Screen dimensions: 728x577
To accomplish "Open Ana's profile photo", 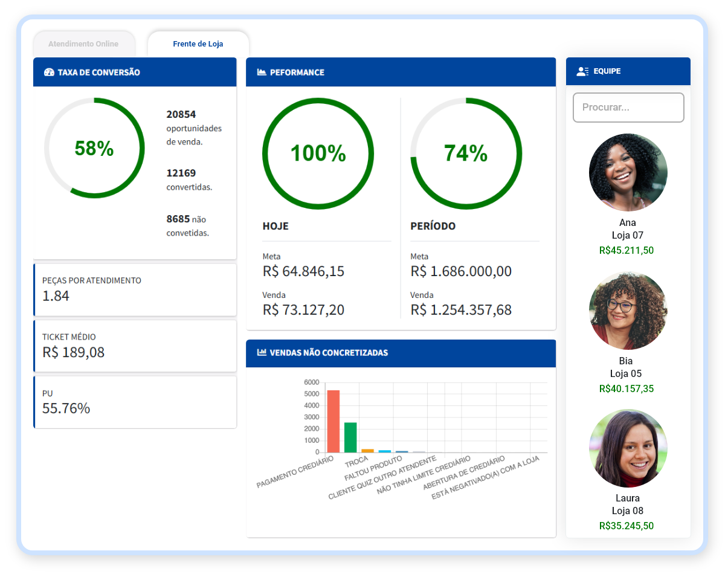I will point(628,172).
